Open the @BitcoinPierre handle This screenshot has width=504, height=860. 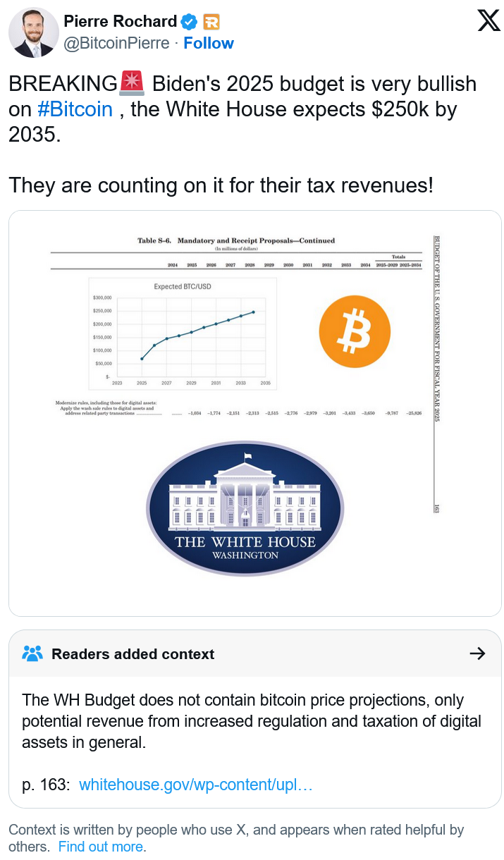116,43
